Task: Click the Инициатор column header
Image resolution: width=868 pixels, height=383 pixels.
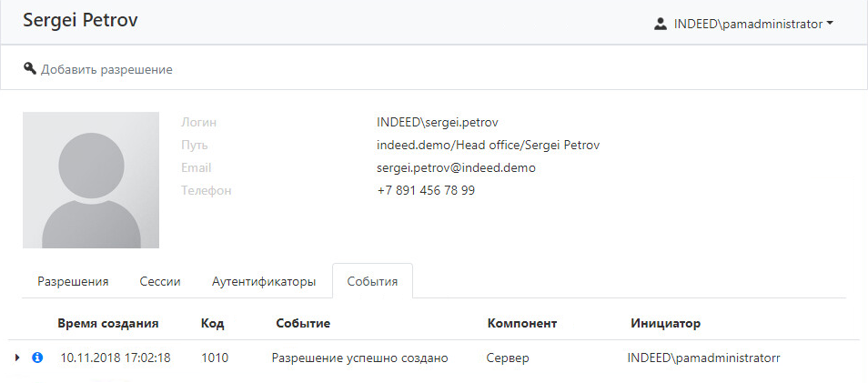Action: pos(665,323)
